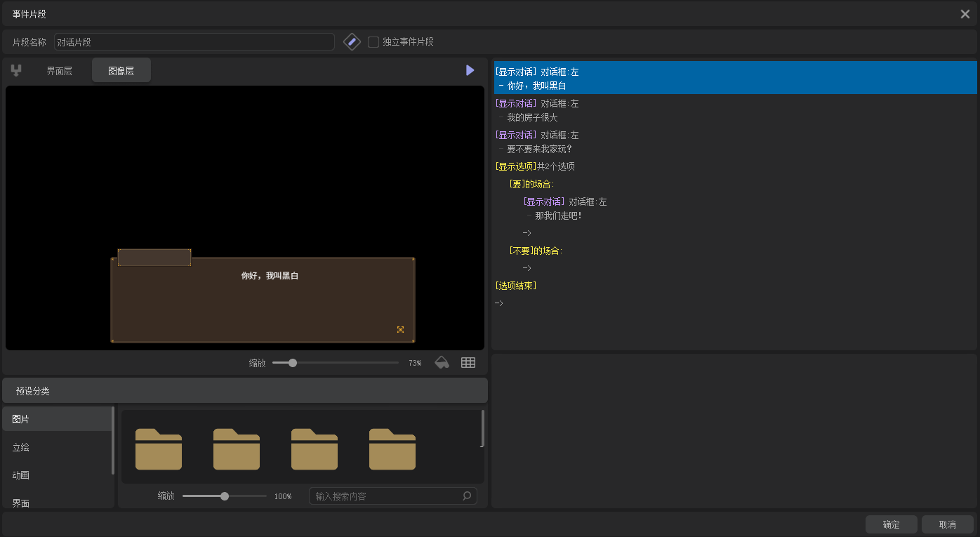
Task: Click the 取消 button
Action: [948, 524]
